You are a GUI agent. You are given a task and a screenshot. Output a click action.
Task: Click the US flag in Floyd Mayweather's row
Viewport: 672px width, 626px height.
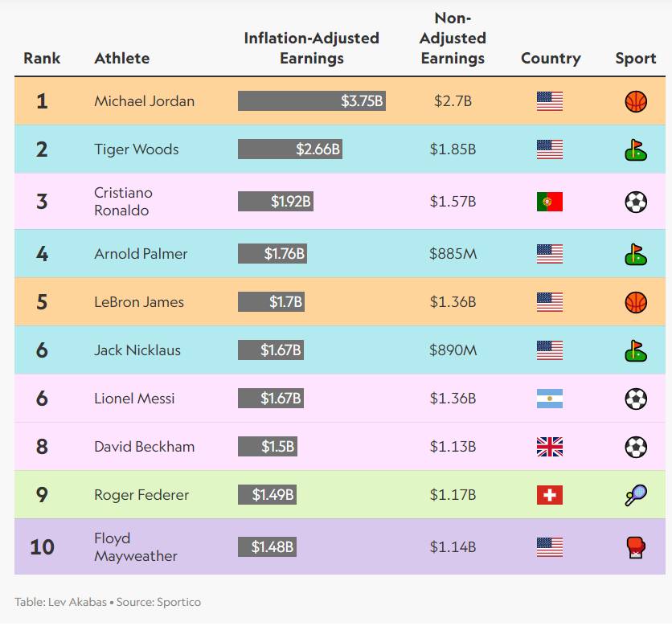point(550,547)
